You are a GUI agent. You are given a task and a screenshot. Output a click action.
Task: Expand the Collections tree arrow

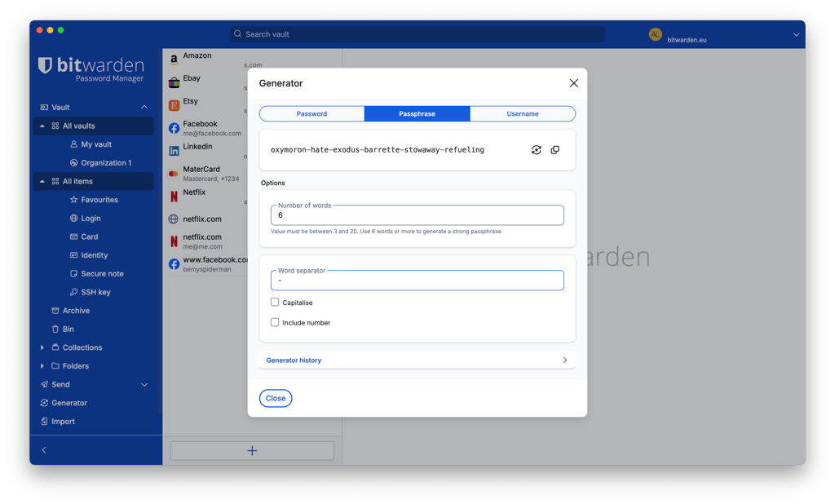[42, 347]
